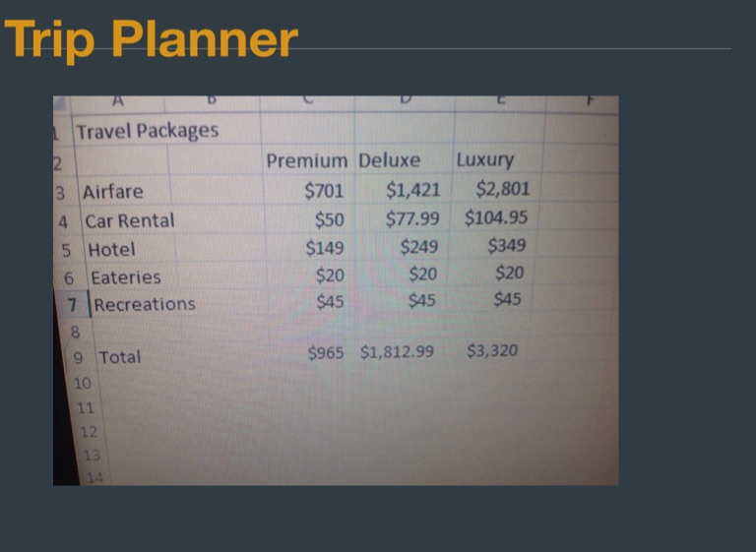
Task: Select the Eateries label cell
Action: (125, 277)
